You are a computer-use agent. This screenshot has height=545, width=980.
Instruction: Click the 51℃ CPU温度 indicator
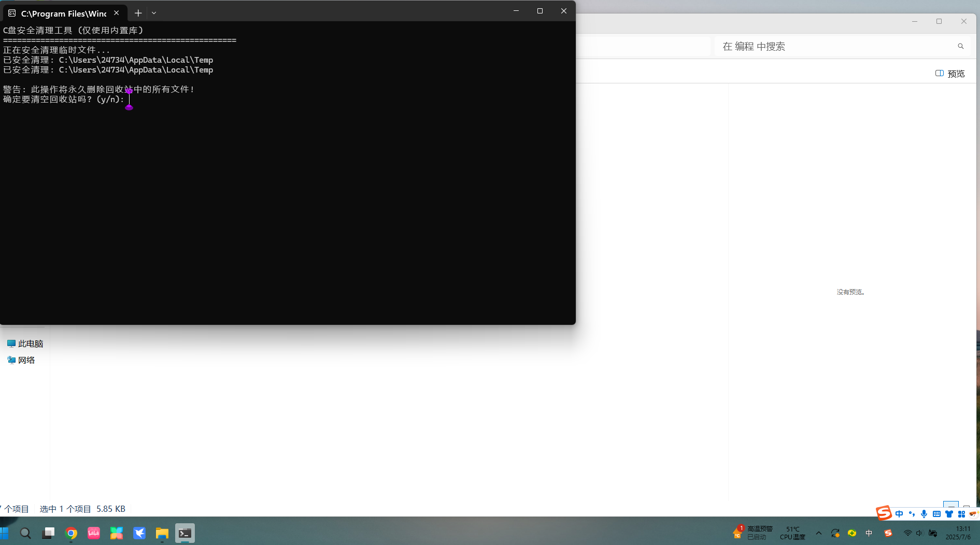click(792, 533)
